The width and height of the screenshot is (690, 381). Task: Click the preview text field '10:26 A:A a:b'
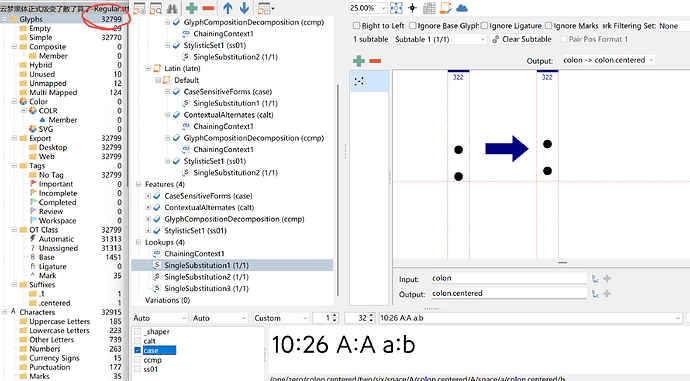(530, 318)
